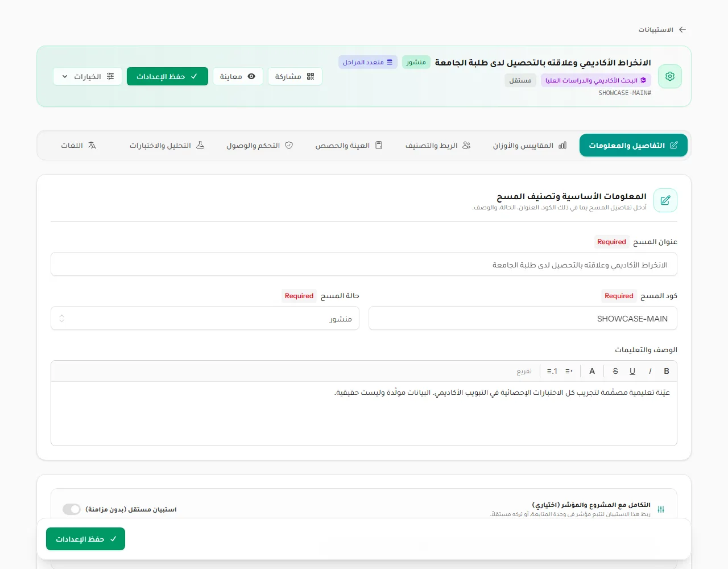Apply bold formatting in the description editor

pos(667,371)
